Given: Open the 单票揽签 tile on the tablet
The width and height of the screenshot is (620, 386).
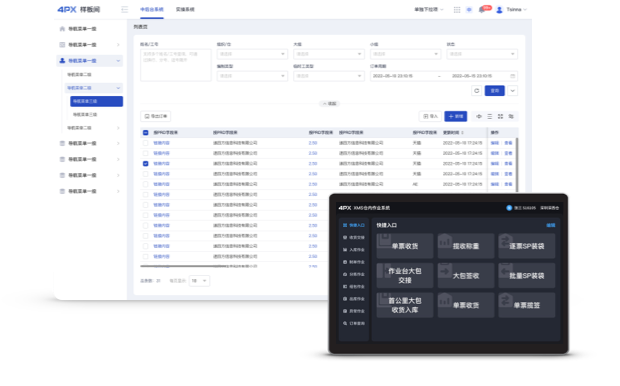Looking at the screenshot, I should [x=527, y=305].
